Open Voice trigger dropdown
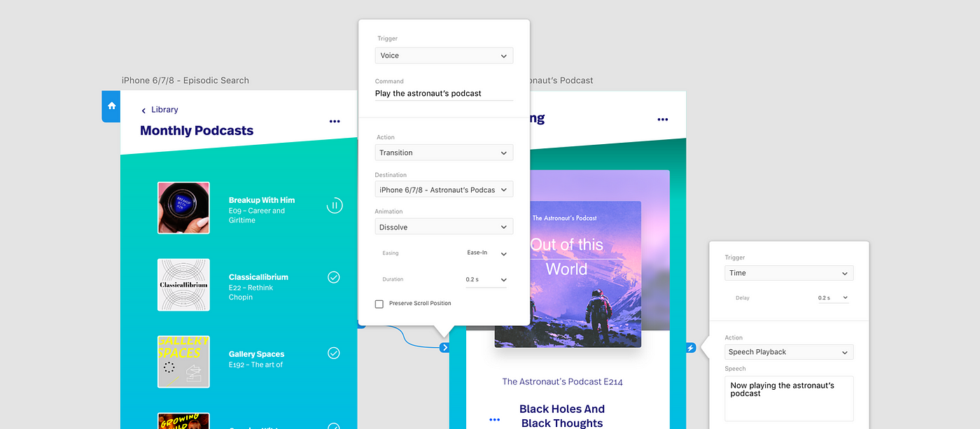This screenshot has height=429, width=980. [x=444, y=55]
